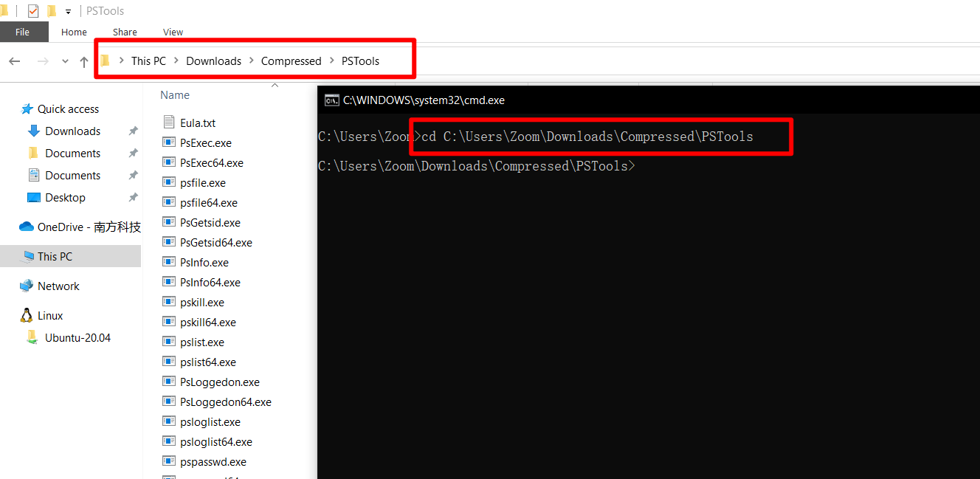Select PsInfo.exe in file list
Screen dimensions: 980x479
[x=204, y=263]
